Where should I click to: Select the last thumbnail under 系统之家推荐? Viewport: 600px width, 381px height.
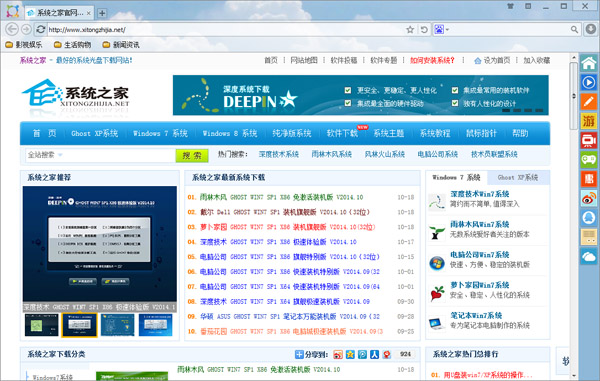155,325
